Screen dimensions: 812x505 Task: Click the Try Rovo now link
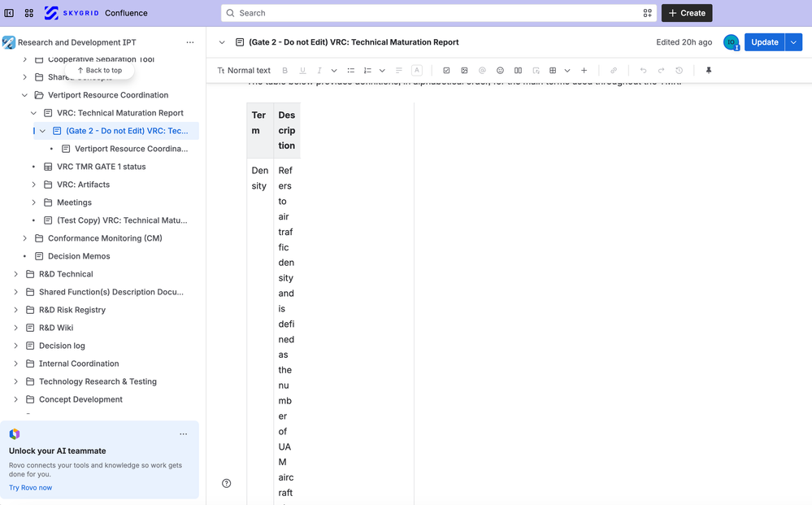31,487
